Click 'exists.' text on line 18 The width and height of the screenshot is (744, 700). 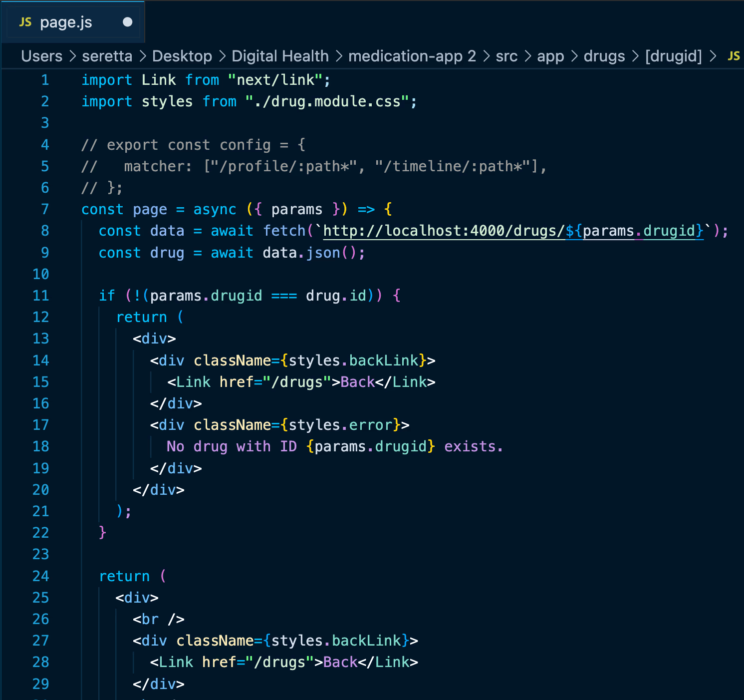click(474, 446)
